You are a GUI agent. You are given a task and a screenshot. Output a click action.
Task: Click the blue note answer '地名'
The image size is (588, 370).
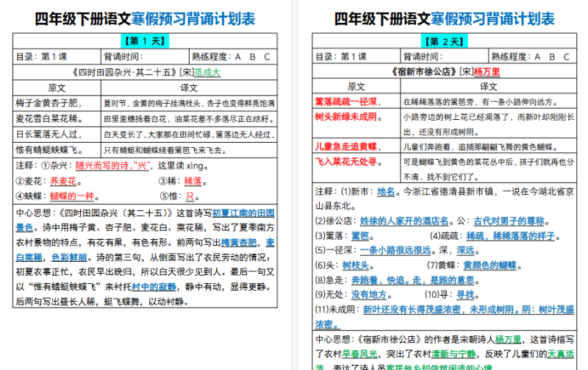[x=386, y=192]
